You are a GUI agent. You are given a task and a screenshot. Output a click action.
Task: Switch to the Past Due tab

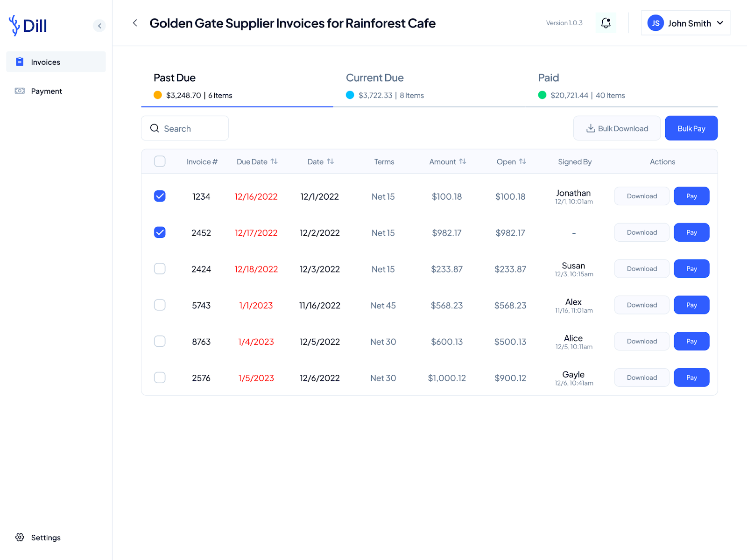tap(237, 86)
